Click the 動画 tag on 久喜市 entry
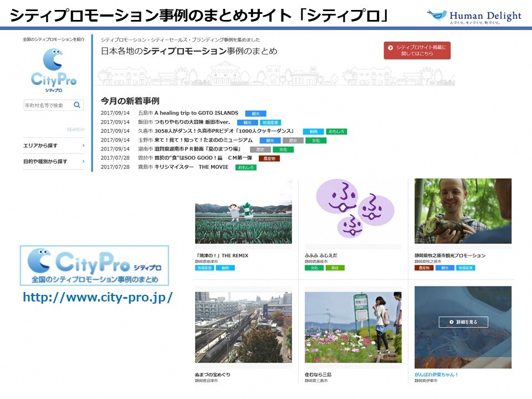 (x=313, y=131)
